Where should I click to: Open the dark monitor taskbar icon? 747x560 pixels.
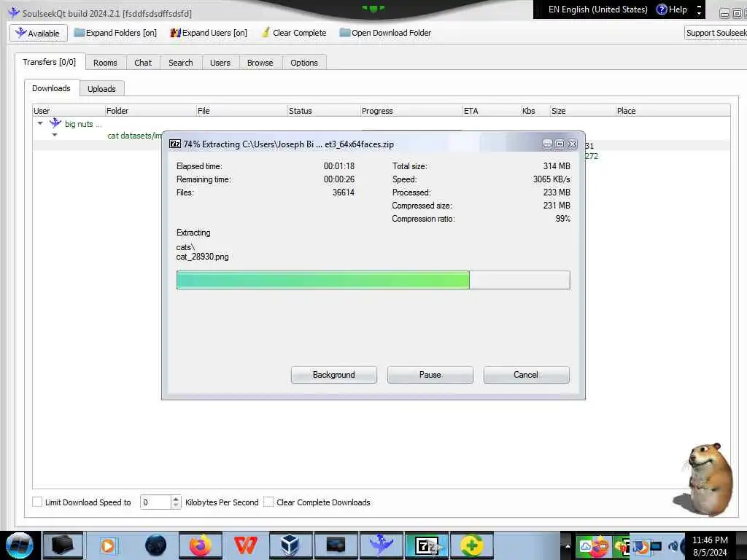(336, 545)
